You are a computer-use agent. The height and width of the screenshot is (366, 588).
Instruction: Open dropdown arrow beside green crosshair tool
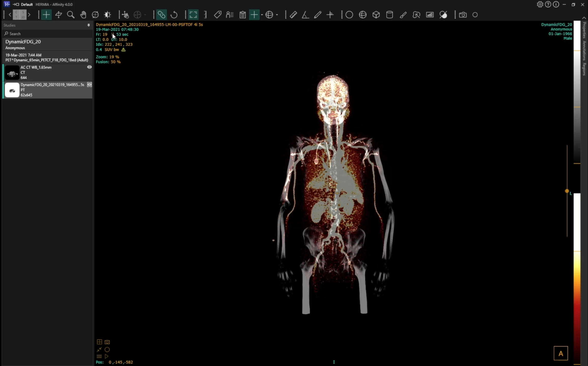point(262,15)
